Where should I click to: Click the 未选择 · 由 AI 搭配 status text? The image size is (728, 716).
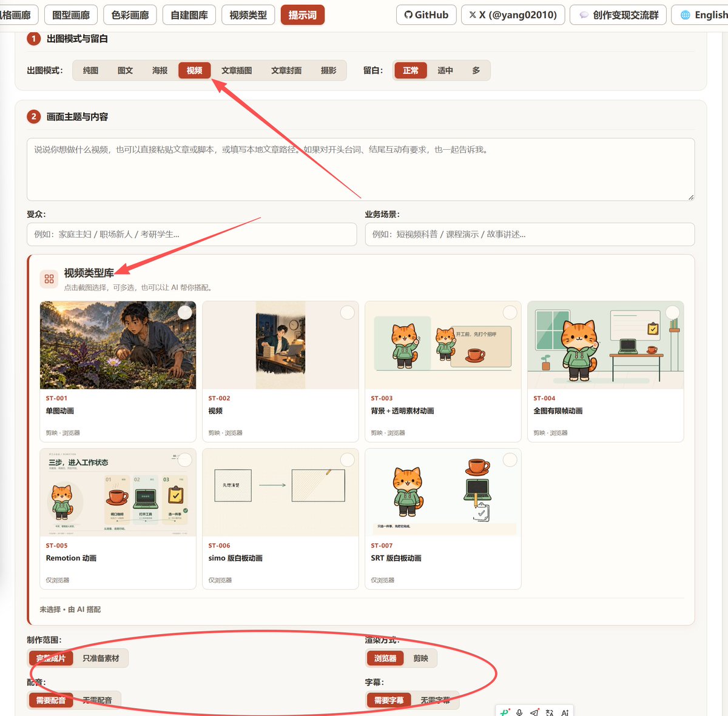click(70, 609)
